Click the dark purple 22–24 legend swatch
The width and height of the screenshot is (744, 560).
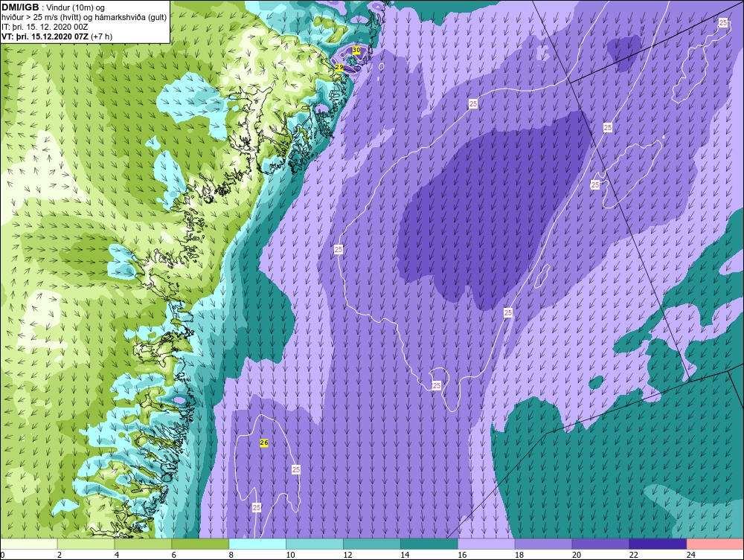658,544
